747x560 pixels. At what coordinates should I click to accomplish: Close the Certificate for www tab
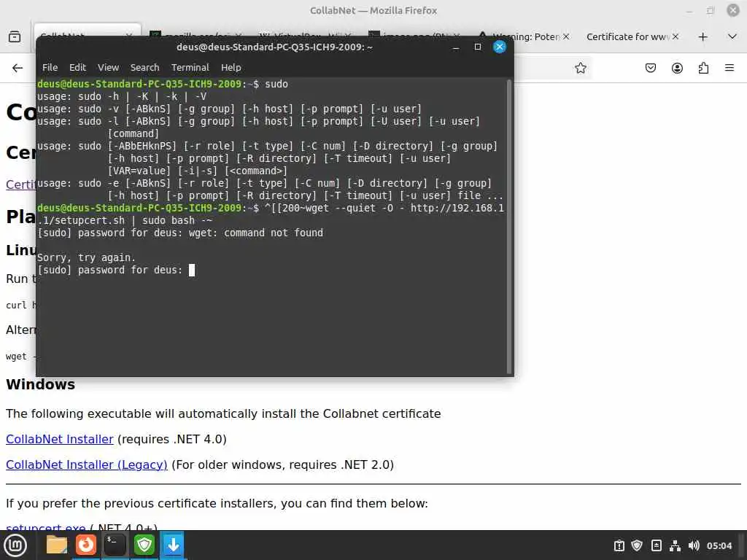675,36
